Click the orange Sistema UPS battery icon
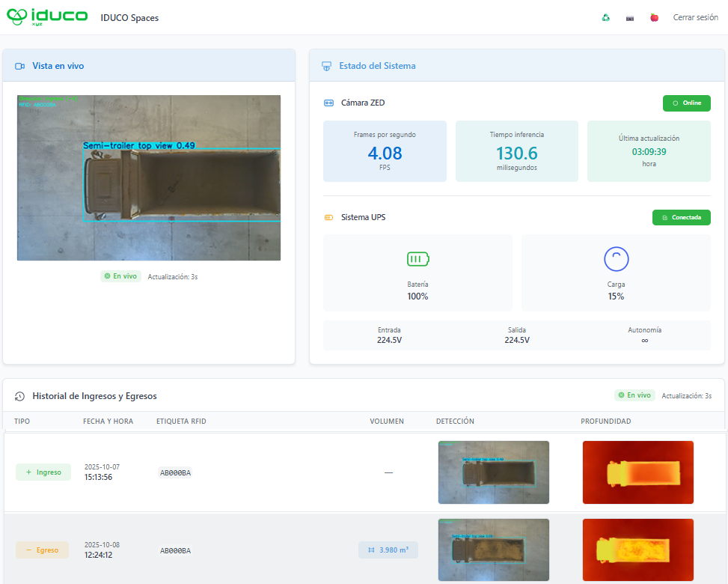The image size is (728, 584). (x=328, y=218)
